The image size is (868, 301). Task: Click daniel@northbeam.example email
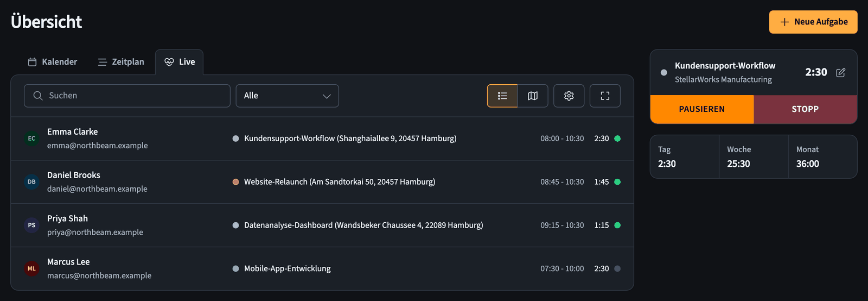click(97, 189)
